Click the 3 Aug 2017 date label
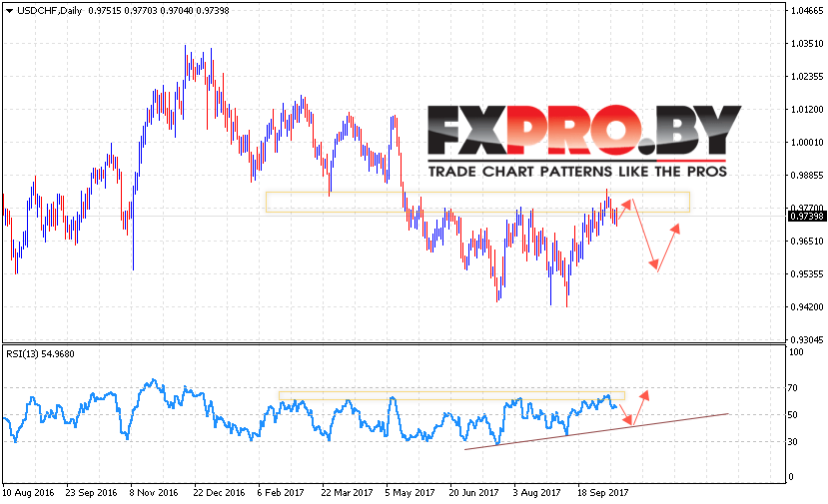 (537, 492)
